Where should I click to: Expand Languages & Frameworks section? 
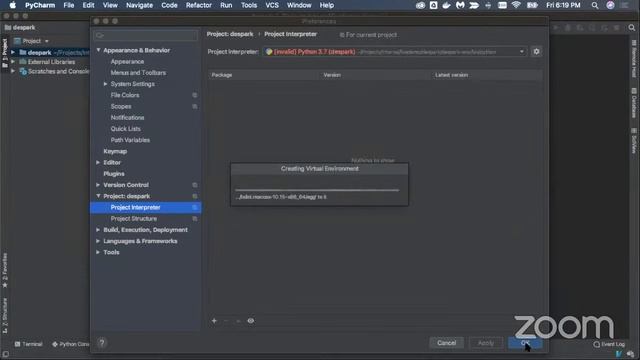click(x=98, y=241)
